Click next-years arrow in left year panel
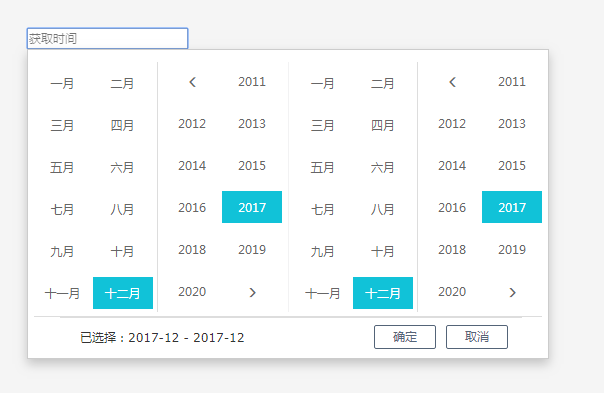This screenshot has height=393, width=604. [x=252, y=292]
